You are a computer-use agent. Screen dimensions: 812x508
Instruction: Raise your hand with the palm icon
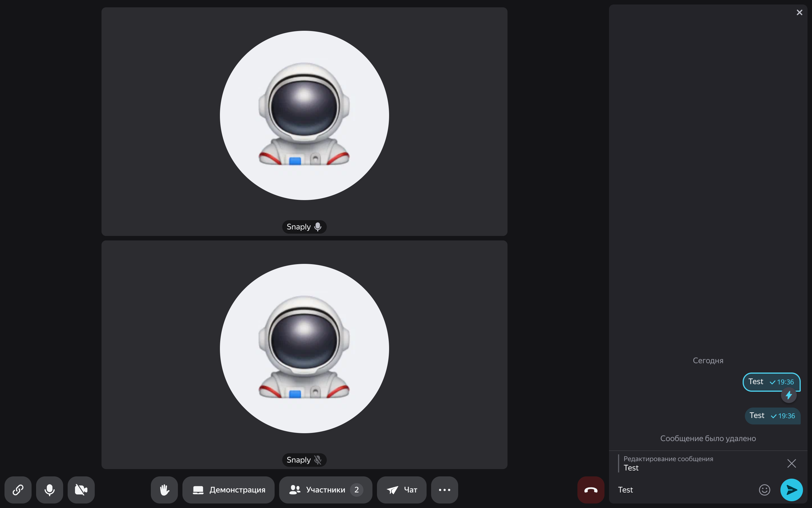(164, 490)
